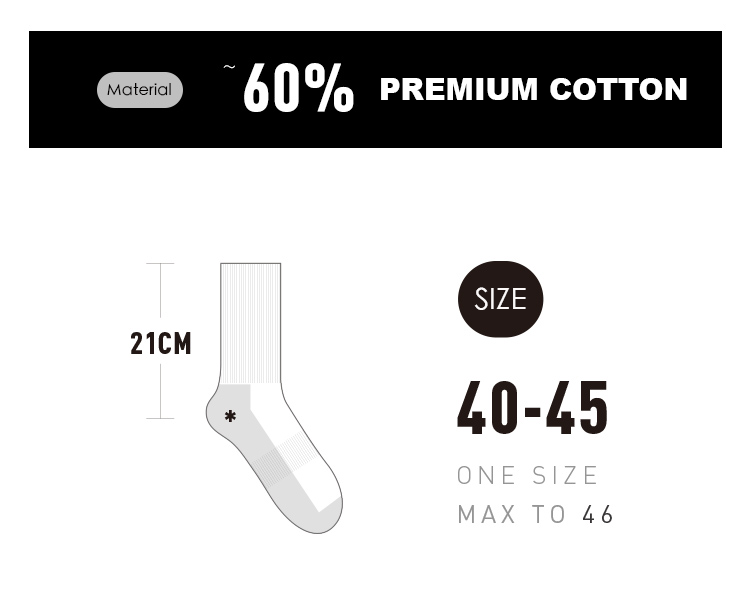Click the ribbed cuff of the sock
This screenshot has width=750, height=598.
tap(250, 320)
